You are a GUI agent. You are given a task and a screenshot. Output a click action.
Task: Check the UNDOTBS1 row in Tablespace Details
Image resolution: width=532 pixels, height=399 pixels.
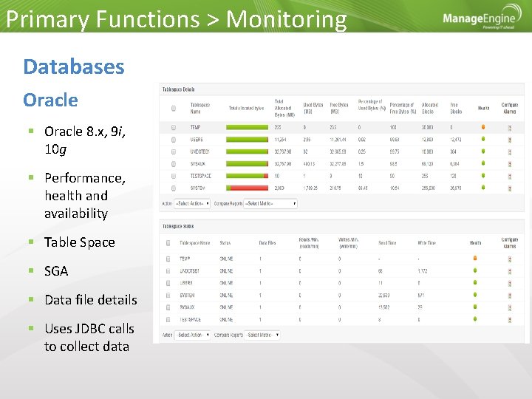(174, 151)
